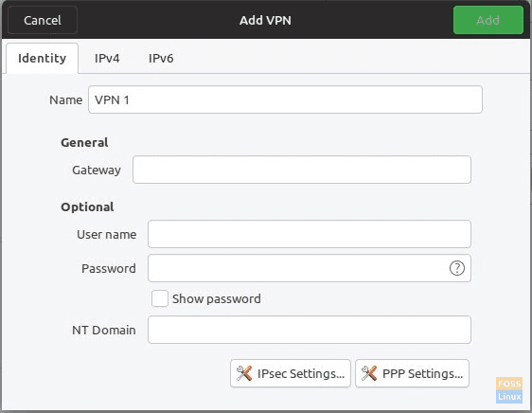Click the FOSS Linux watermark logo
Viewport: 532px width, 413px height.
click(x=509, y=390)
